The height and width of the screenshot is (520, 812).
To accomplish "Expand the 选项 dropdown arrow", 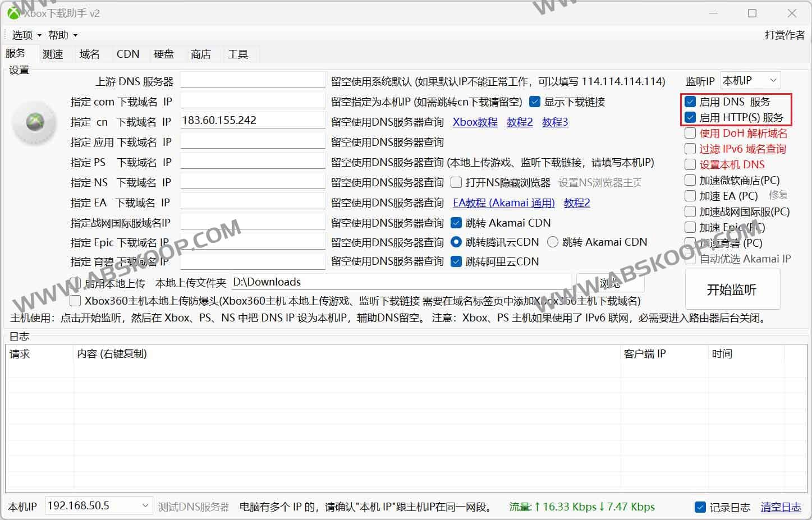I will (38, 35).
